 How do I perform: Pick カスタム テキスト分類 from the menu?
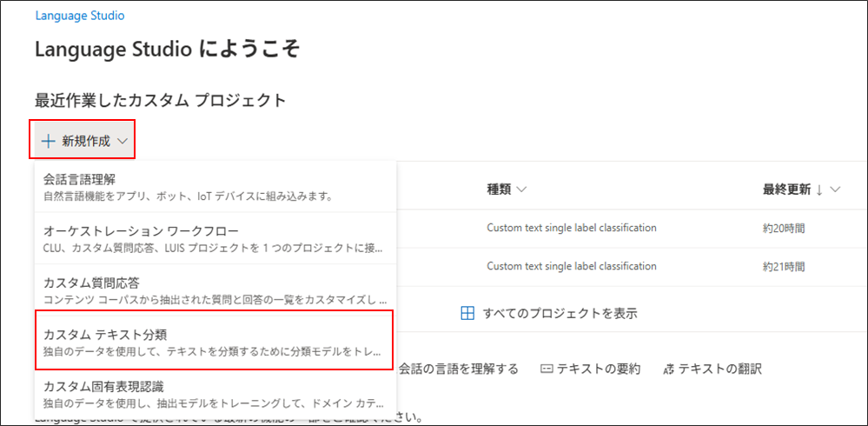pyautogui.click(x=215, y=342)
